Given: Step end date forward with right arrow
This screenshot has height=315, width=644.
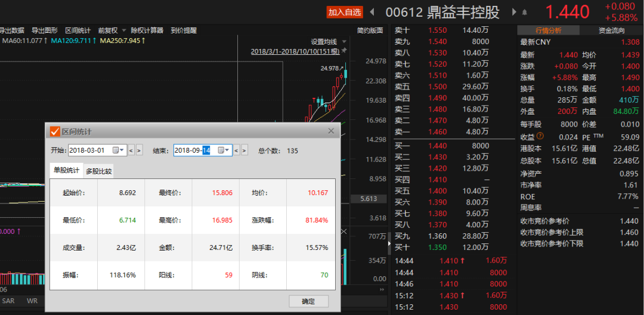Looking at the screenshot, I should 244,150.
